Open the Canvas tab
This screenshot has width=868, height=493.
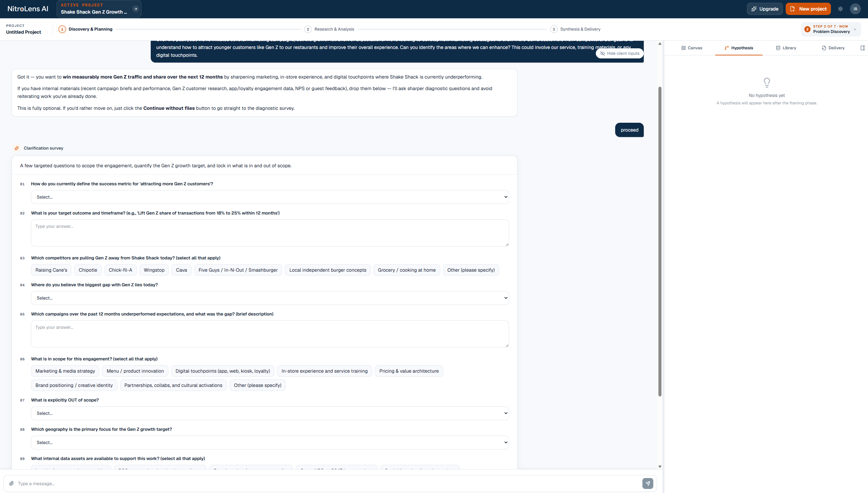[692, 48]
